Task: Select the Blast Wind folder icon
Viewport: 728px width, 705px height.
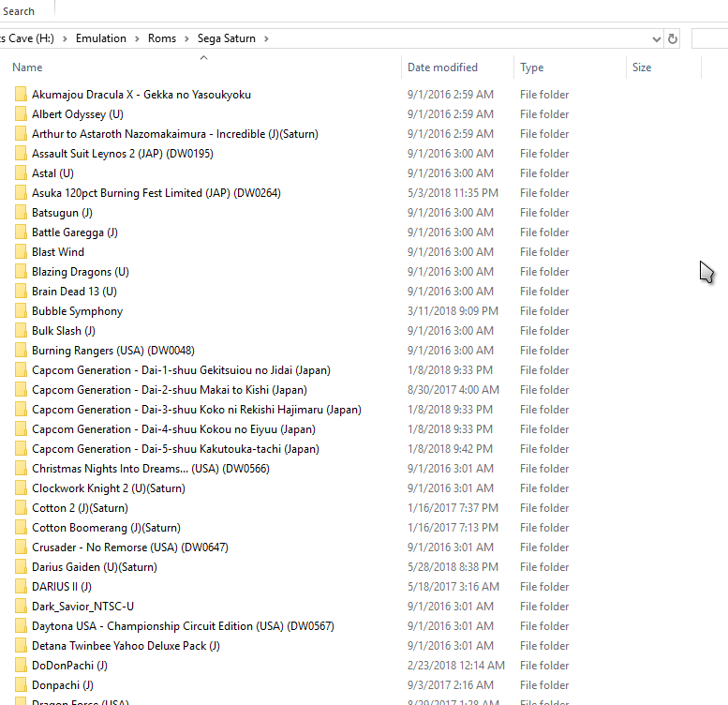Action: [x=21, y=252]
